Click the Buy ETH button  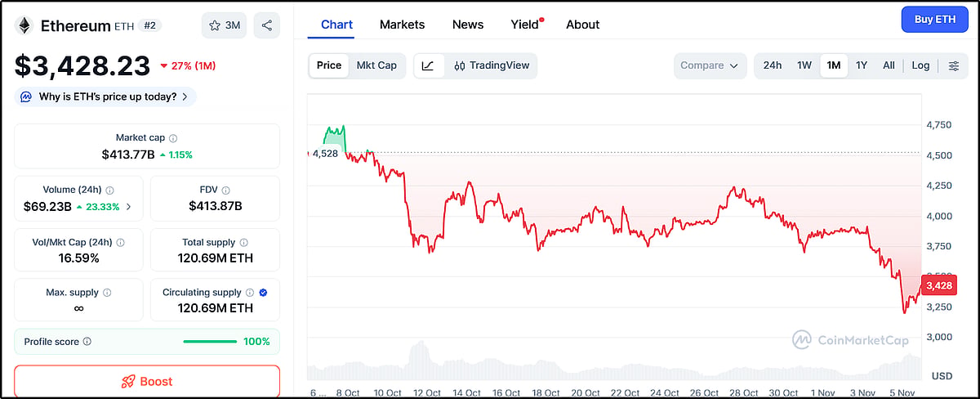(x=935, y=19)
